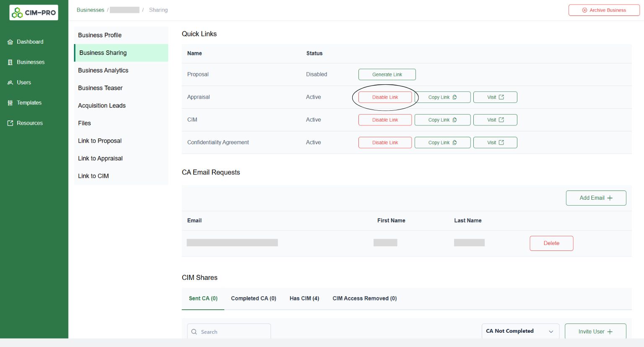
Task: Click the Proposal row name
Action: pos(198,74)
